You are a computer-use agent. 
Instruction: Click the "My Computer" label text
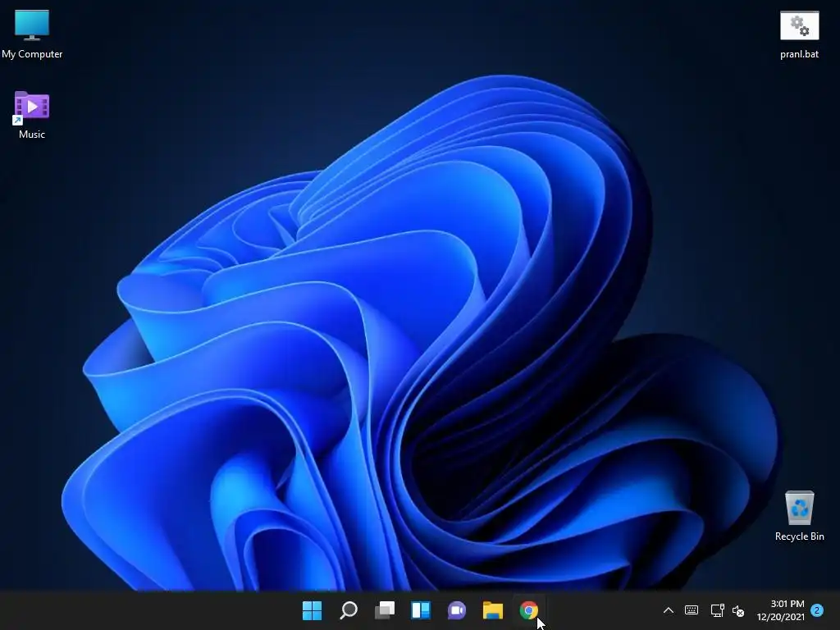click(x=32, y=54)
